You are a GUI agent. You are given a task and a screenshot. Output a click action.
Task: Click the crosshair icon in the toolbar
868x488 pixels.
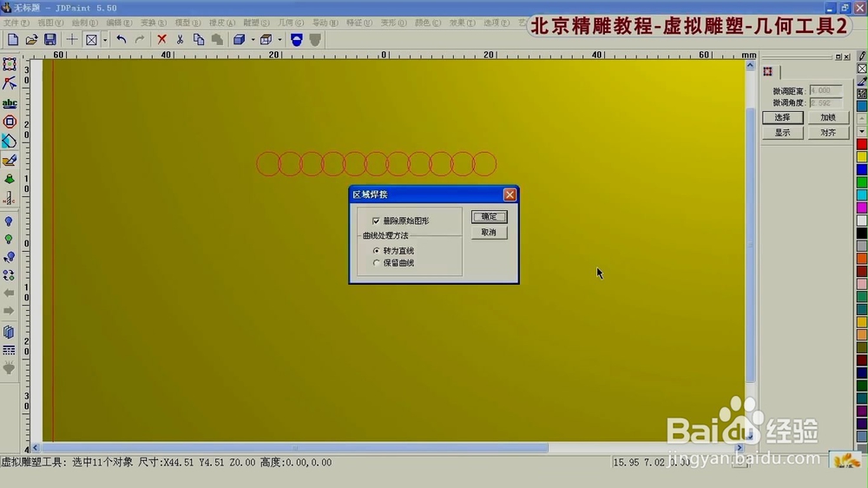tap(72, 39)
